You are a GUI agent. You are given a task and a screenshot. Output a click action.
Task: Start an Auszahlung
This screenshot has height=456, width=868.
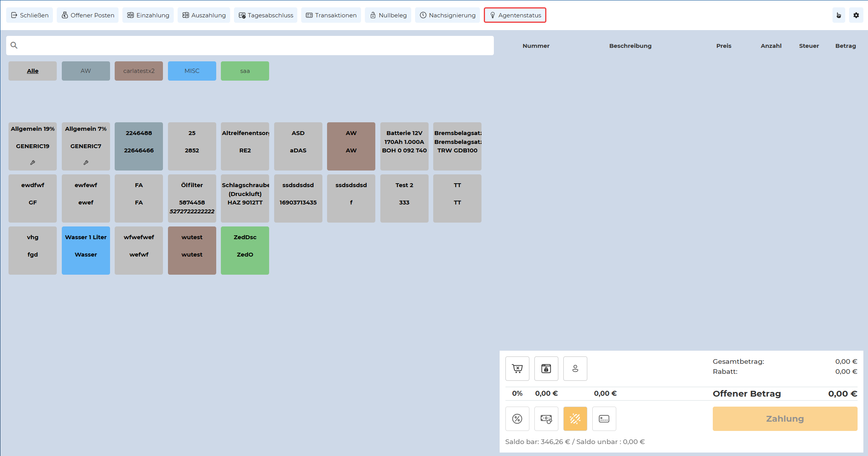[204, 15]
